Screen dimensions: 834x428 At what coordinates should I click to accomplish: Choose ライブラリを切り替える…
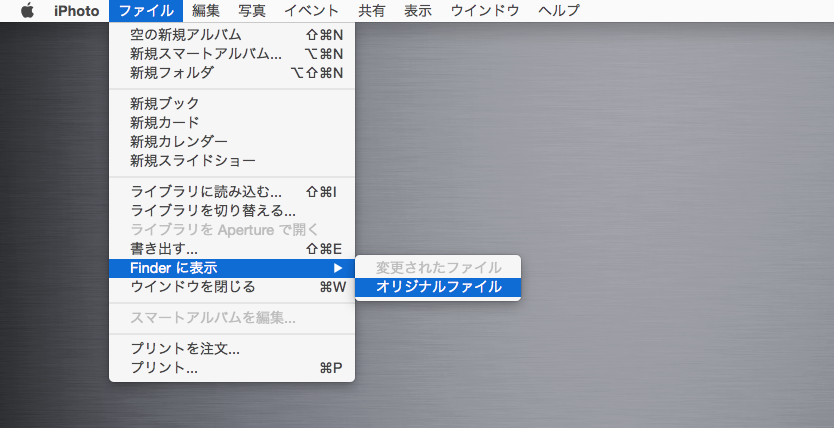pyautogui.click(x=232, y=211)
